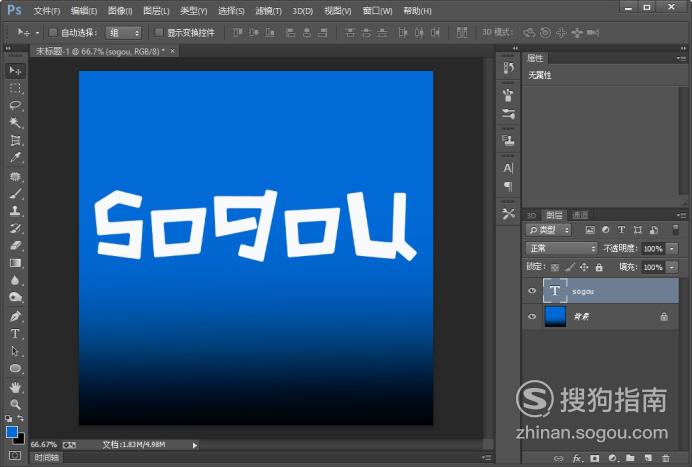This screenshot has height=467, width=692.
Task: Select the Move tool in toolbox
Action: coord(15,71)
